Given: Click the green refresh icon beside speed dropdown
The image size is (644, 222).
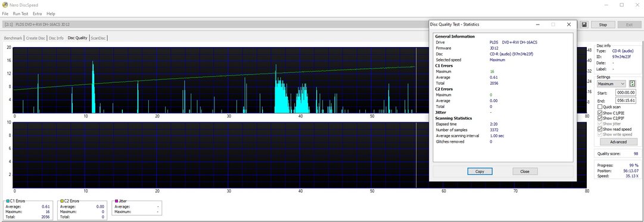Looking at the screenshot, I should pyautogui.click(x=632, y=84).
